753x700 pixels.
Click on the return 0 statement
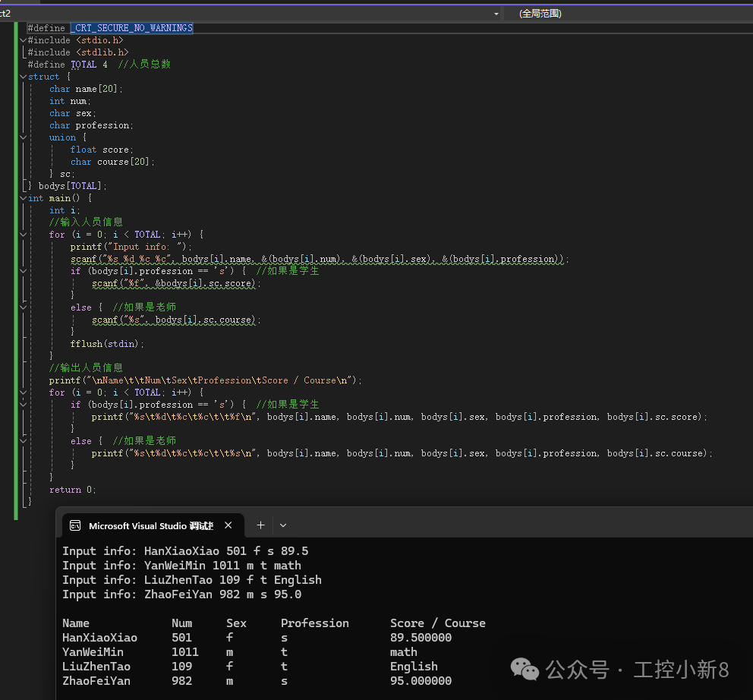73,490
